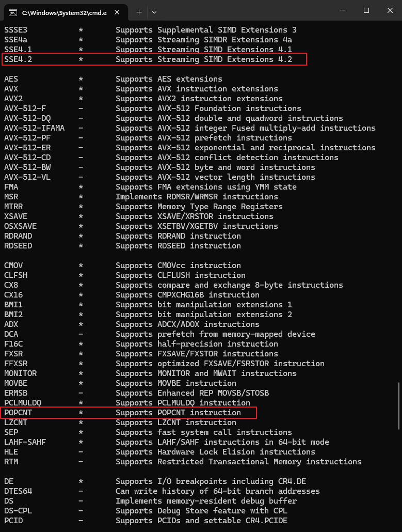Minimize the terminal window

(x=343, y=10)
